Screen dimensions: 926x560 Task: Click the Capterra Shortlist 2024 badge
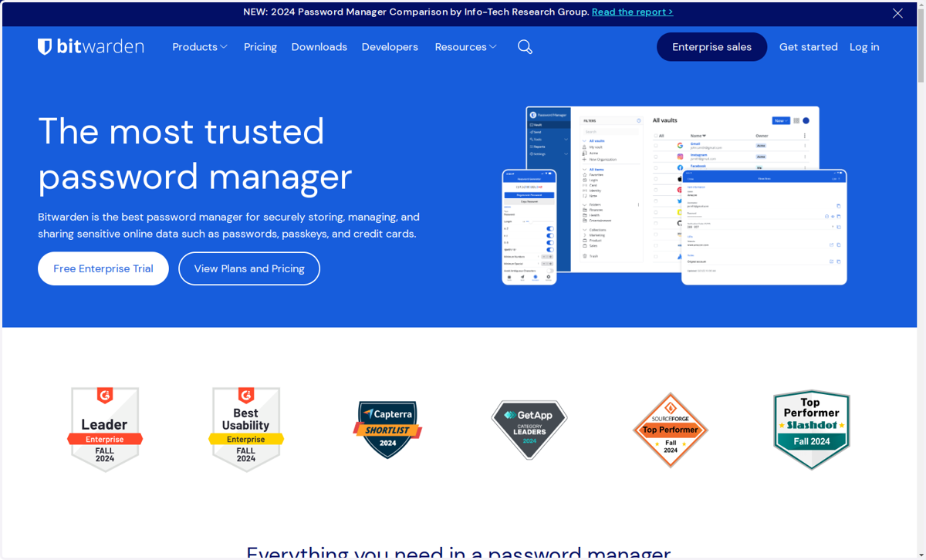pos(387,430)
